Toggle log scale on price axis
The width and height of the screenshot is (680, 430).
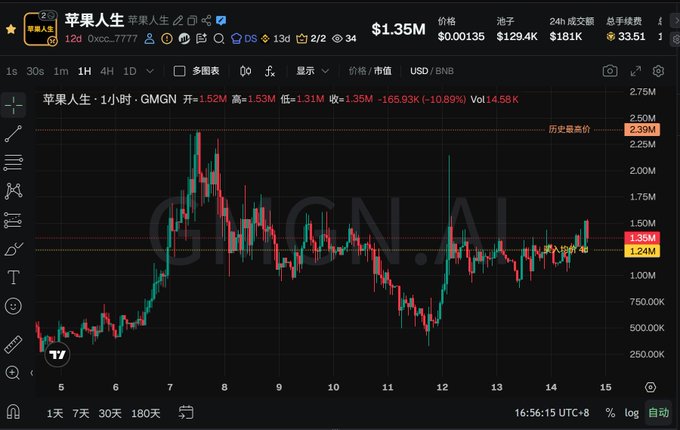pos(631,413)
